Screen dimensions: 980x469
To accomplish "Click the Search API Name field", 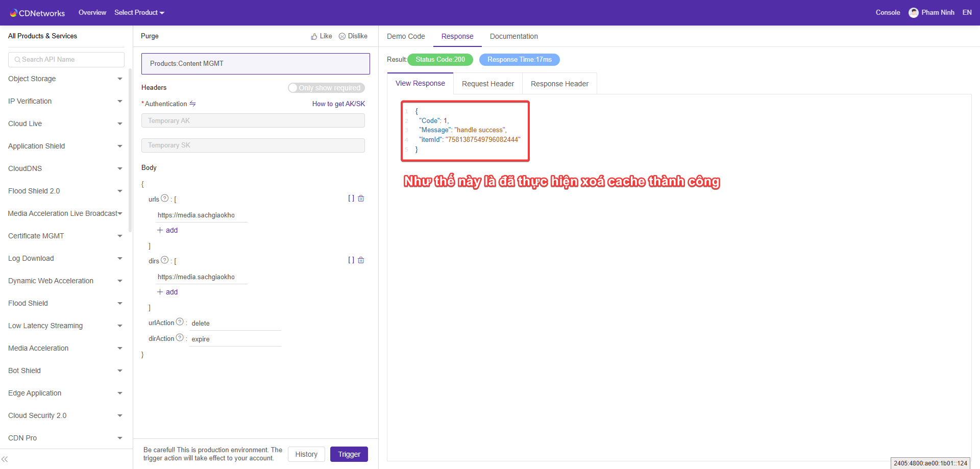I will (x=66, y=60).
